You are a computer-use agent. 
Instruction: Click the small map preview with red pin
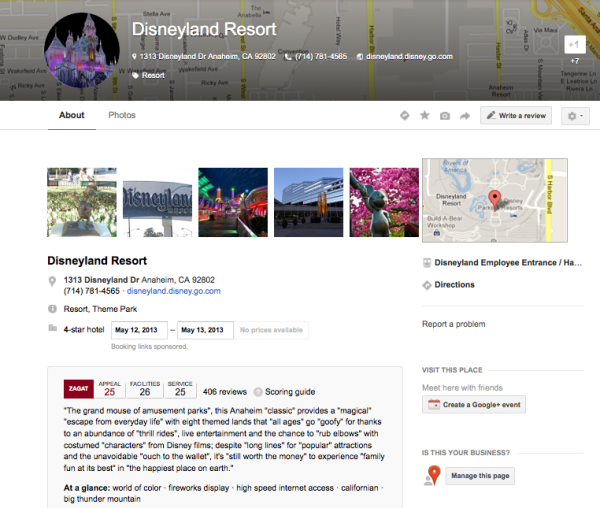495,200
